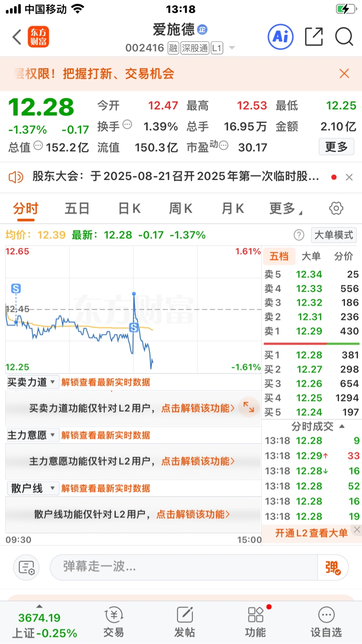Tap the 卖1 row at 12.29
The image size is (362, 644).
(312, 331)
